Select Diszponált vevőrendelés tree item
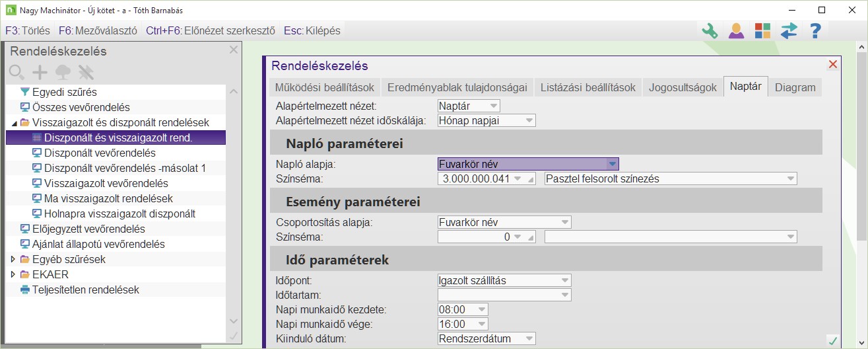 [x=100, y=153]
